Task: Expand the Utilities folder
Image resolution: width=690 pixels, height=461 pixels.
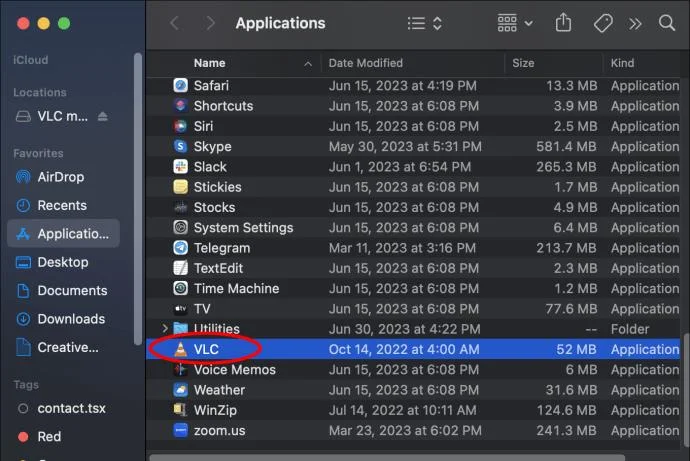Action: click(x=165, y=328)
